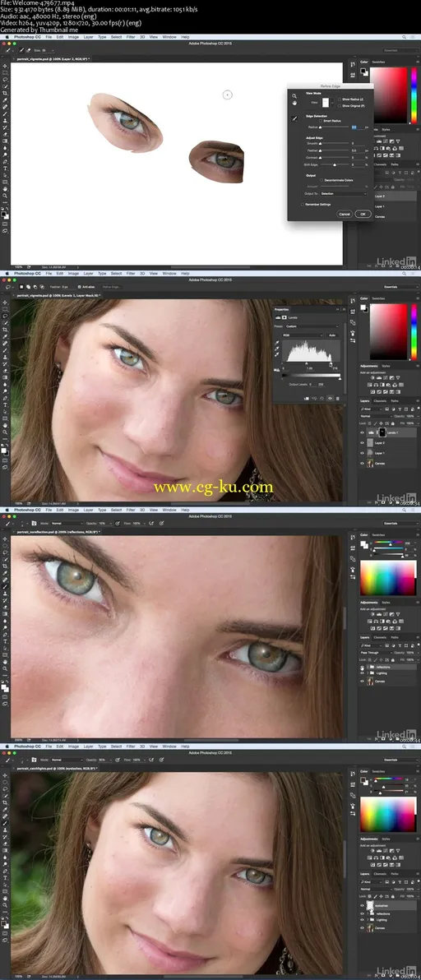Open the Filter menu in the Refine Edge frame
The image size is (421, 980).
pos(131,38)
